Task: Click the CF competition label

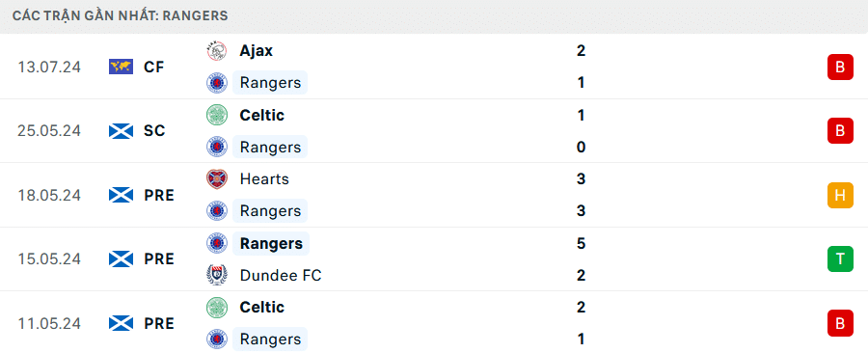Action: (153, 67)
